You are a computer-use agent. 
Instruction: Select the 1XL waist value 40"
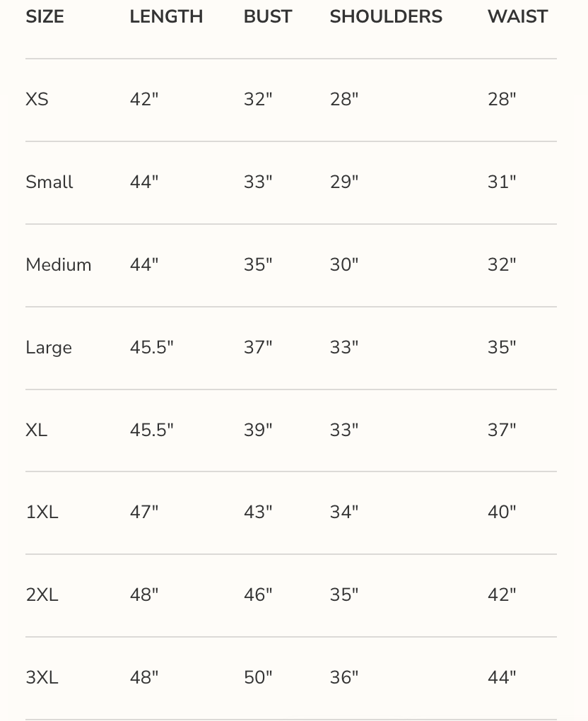coord(502,512)
